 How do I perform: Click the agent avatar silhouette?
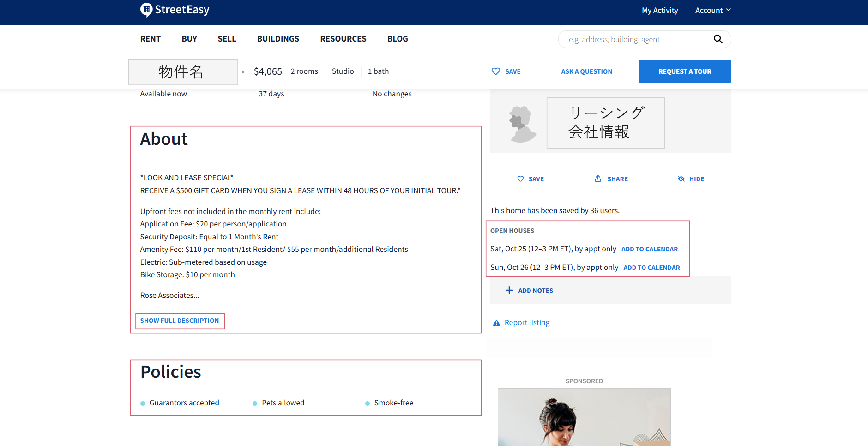pos(522,124)
